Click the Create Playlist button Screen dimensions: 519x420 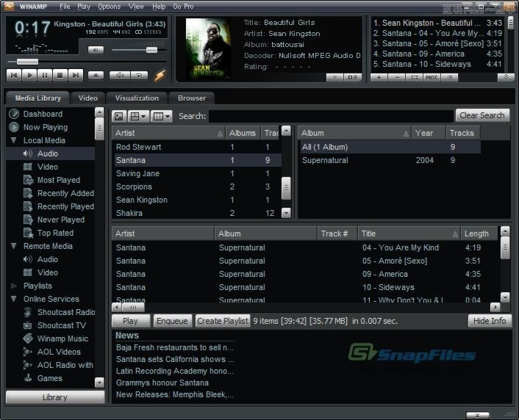222,321
